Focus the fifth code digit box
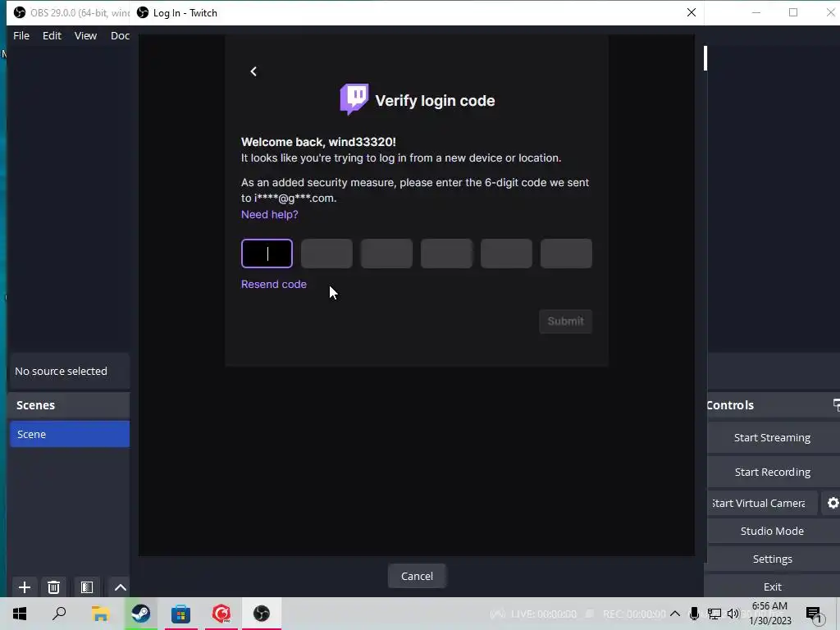Image resolution: width=840 pixels, height=630 pixels. (x=506, y=253)
